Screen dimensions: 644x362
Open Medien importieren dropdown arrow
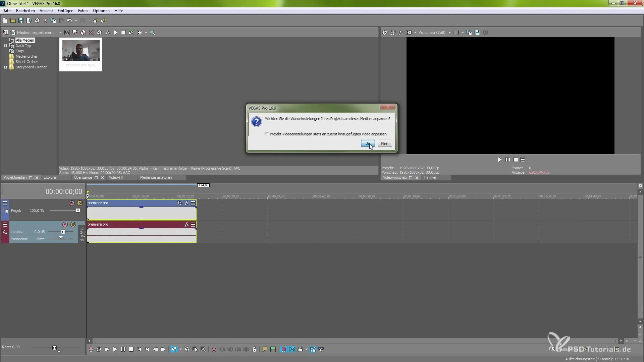coord(60,33)
